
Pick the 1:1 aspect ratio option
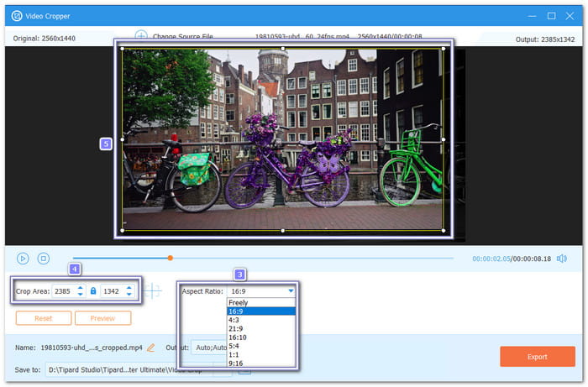click(261, 353)
